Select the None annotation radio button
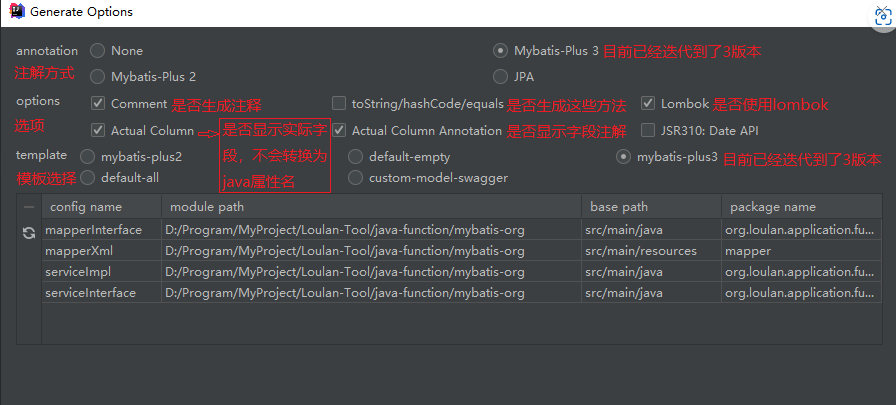Viewport: 896px width, 405px height. [98, 50]
